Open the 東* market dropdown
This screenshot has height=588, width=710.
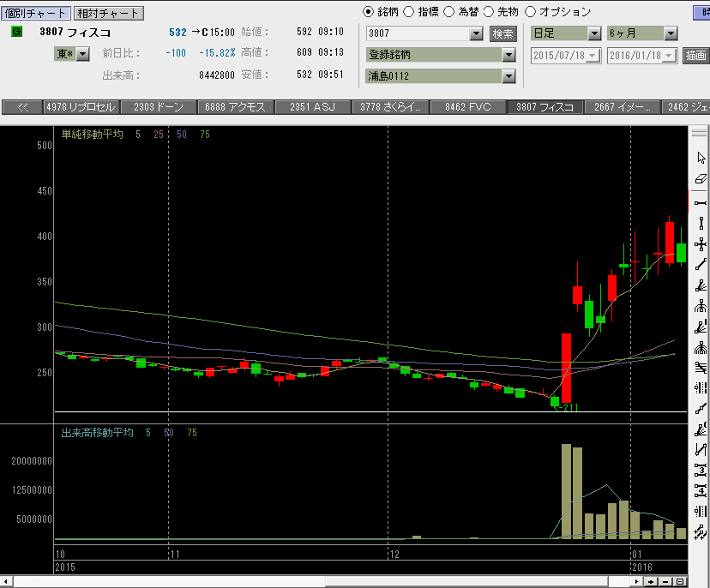tap(82, 54)
